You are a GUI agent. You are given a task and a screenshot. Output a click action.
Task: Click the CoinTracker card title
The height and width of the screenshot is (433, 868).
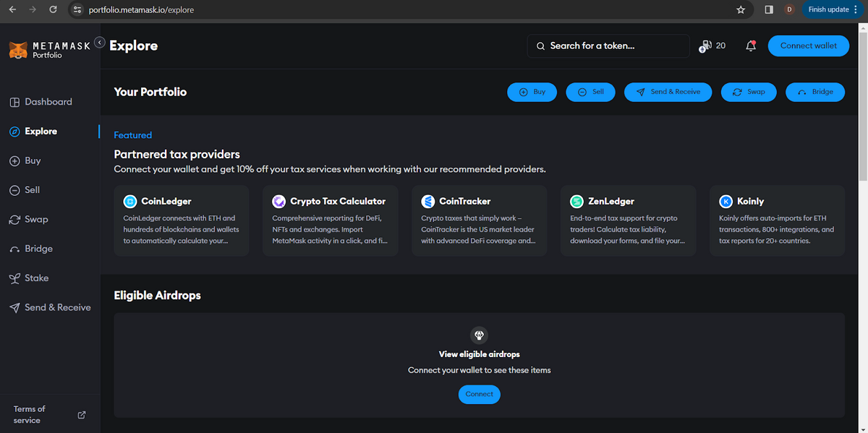(465, 201)
